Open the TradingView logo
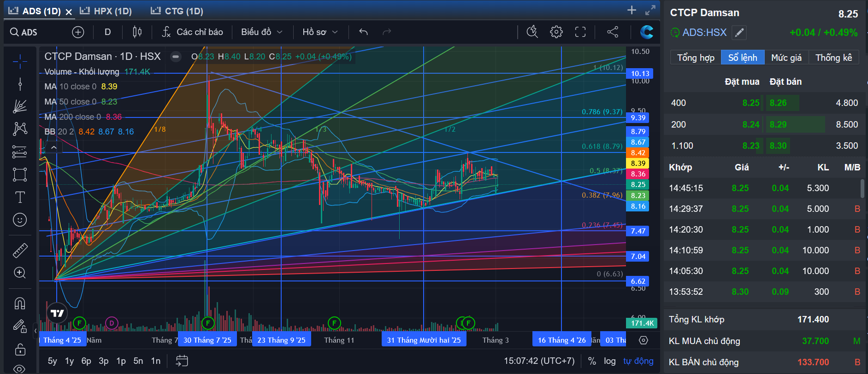 click(x=57, y=314)
